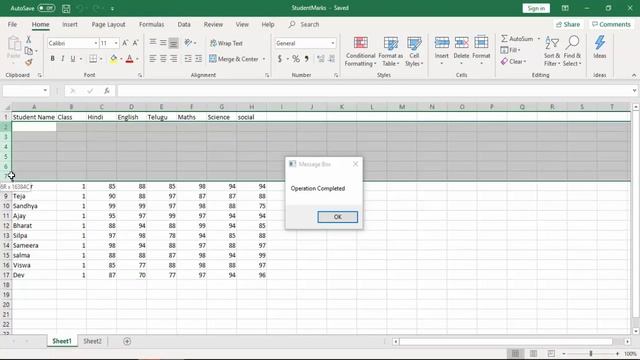Click the Share button

[x=568, y=24]
